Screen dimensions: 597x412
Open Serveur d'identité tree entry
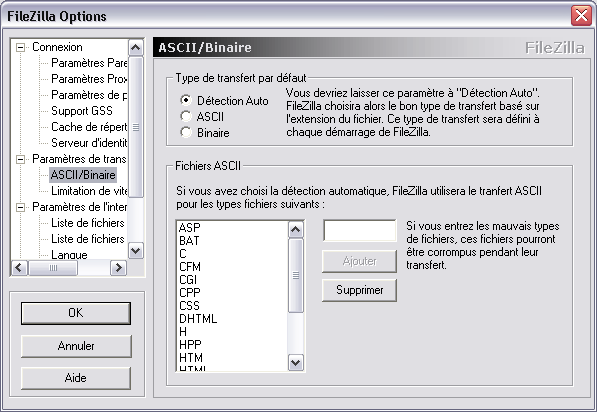89,143
